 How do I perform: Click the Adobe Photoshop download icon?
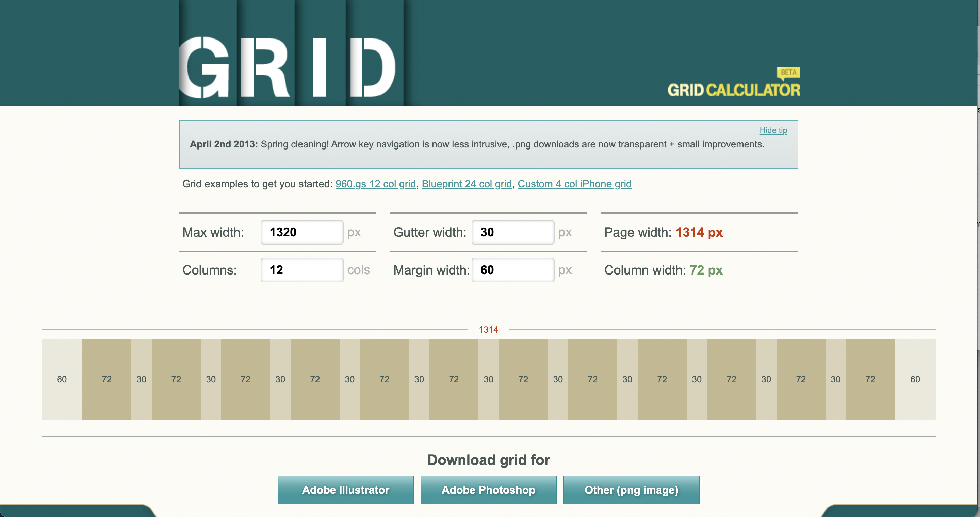pyautogui.click(x=488, y=490)
